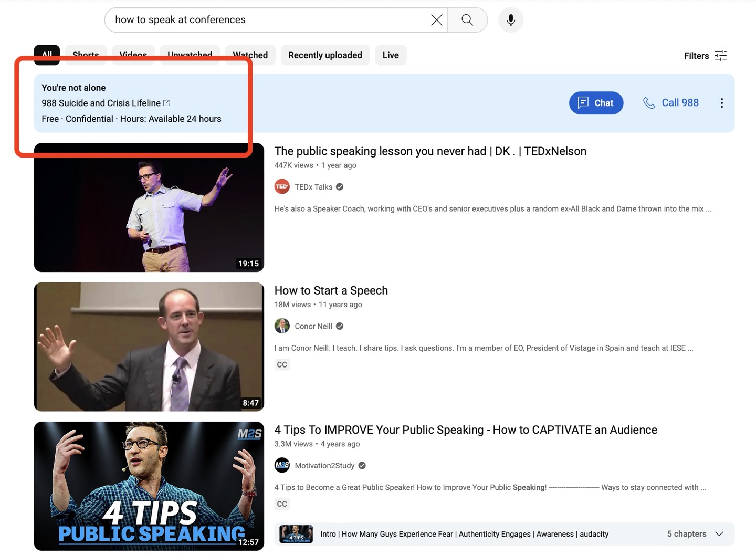Viewport: 756px width, 555px height.
Task: Open the Filters options
Action: 705,56
